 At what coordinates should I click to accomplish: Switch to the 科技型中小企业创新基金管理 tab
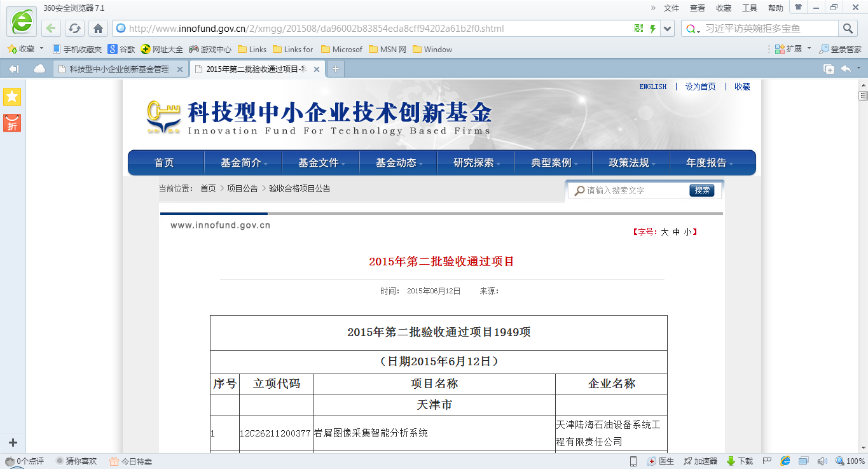tap(119, 69)
